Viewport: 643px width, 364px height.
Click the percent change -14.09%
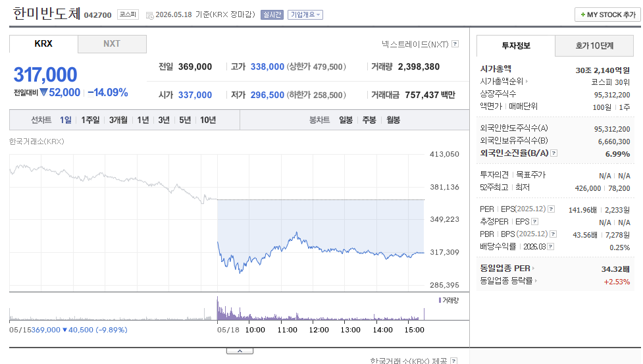click(x=108, y=93)
